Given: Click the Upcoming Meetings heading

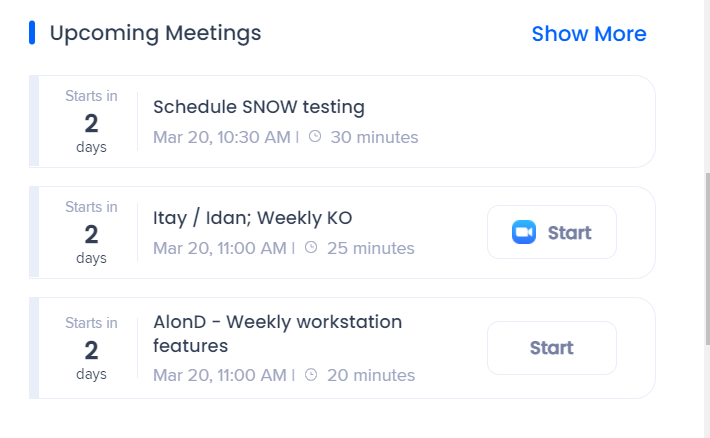Looking at the screenshot, I should tap(155, 33).
